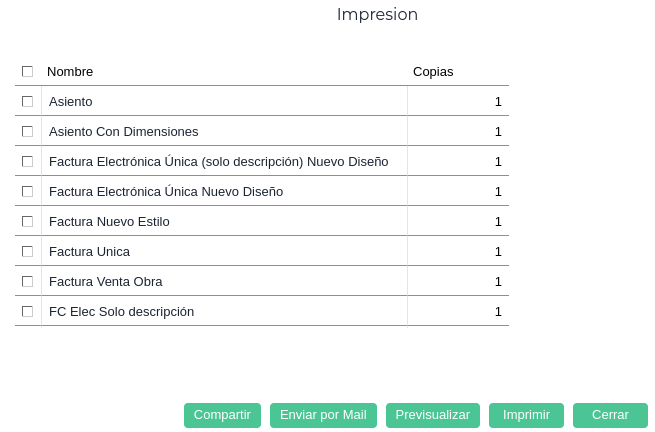
Task: Click copies value for Factura Unica
Action: [458, 251]
